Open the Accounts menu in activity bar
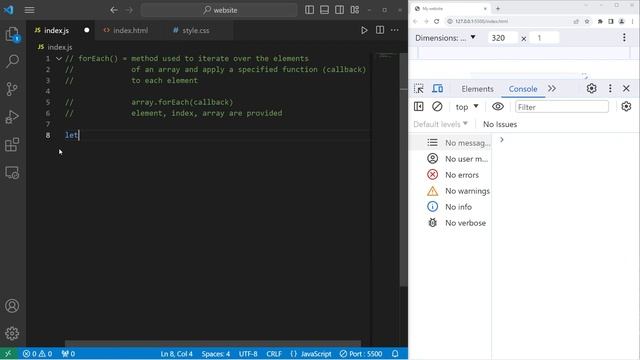640x360 pixels. pyautogui.click(x=12, y=306)
